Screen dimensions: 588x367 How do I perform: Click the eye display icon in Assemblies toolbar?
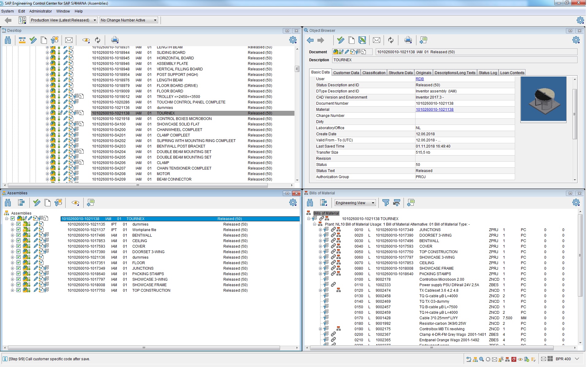tap(75, 203)
